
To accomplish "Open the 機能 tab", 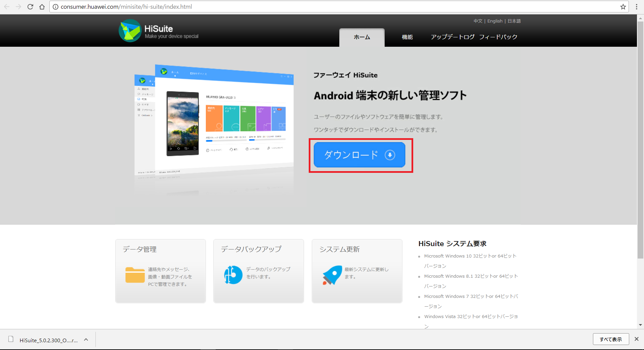I will click(x=407, y=37).
